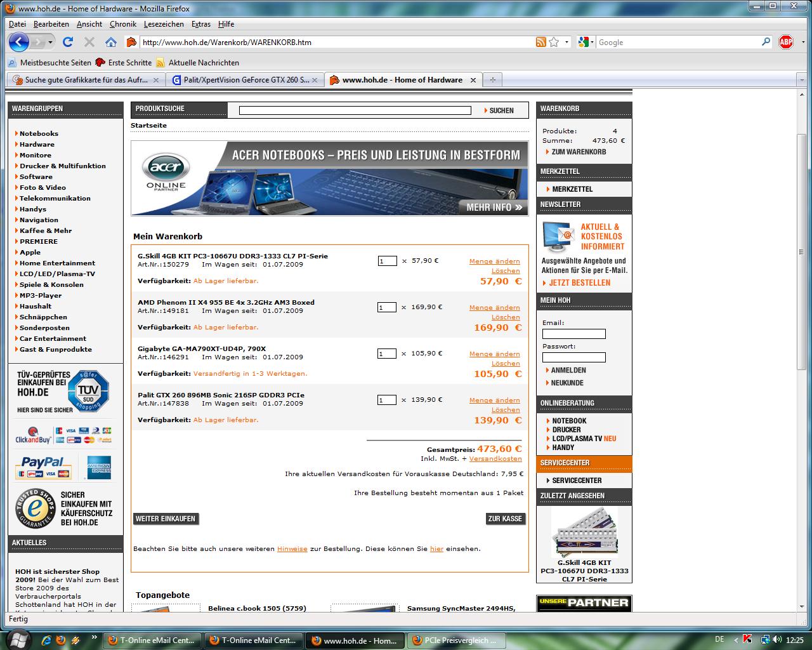The height and width of the screenshot is (650, 812).
Task: Click ZUR KASSE checkout button
Action: click(x=506, y=519)
